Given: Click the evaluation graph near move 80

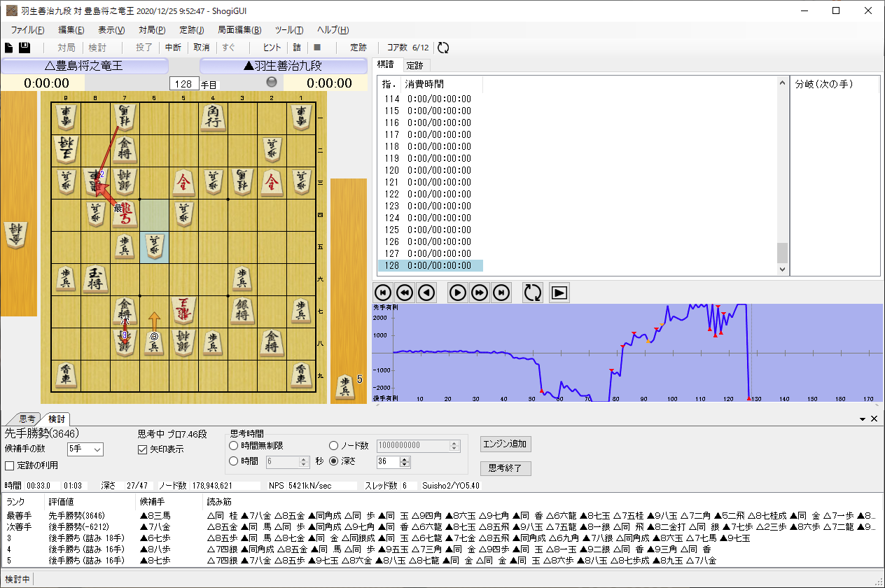Looking at the screenshot, I should pyautogui.click(x=615, y=353).
